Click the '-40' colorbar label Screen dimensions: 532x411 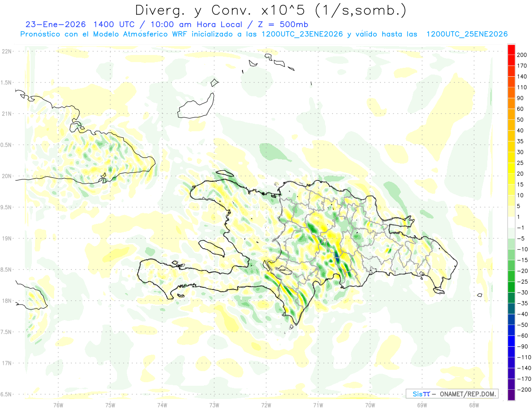pos(523,314)
